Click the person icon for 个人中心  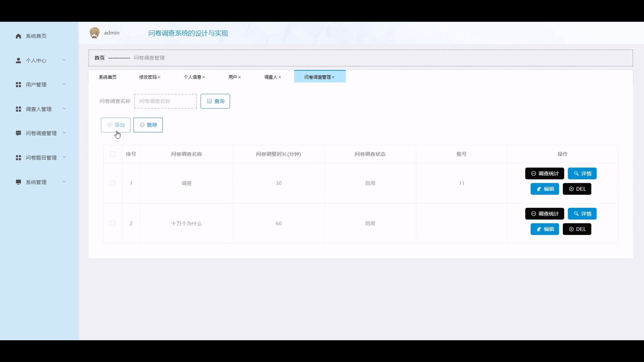tap(18, 60)
